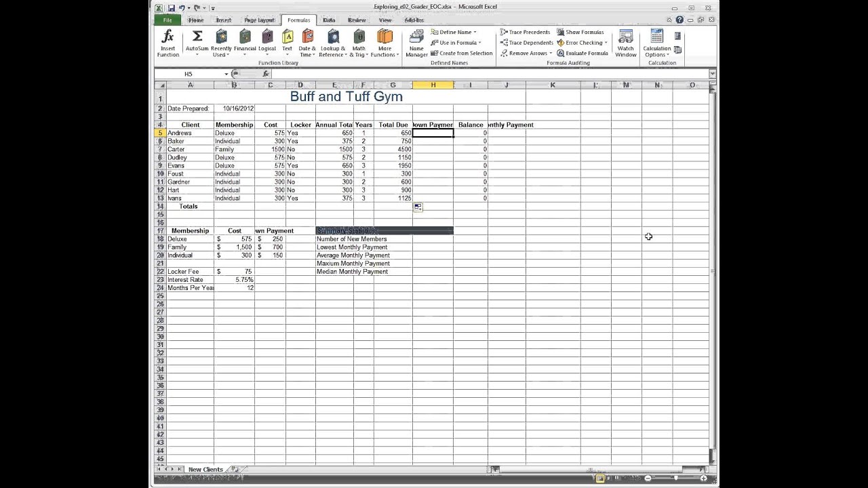Switch to the Review tab
The image size is (868, 488).
point(357,20)
